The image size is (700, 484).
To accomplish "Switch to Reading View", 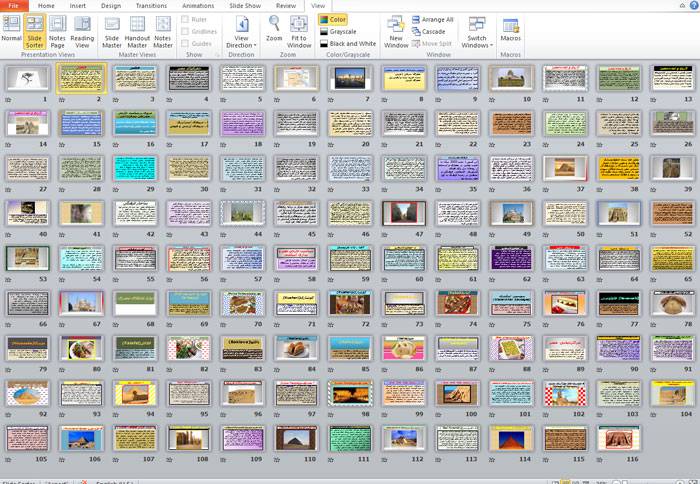I will tap(82, 31).
